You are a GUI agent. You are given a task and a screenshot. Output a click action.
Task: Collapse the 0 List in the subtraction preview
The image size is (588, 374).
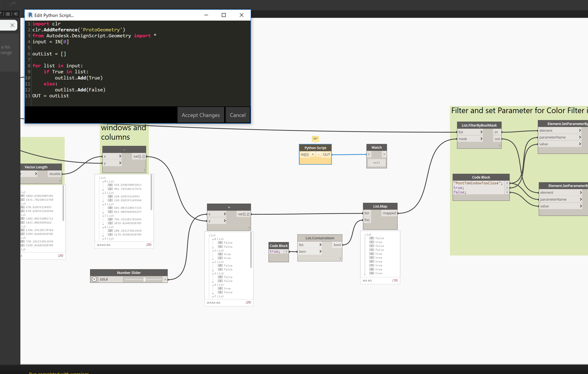103,182
